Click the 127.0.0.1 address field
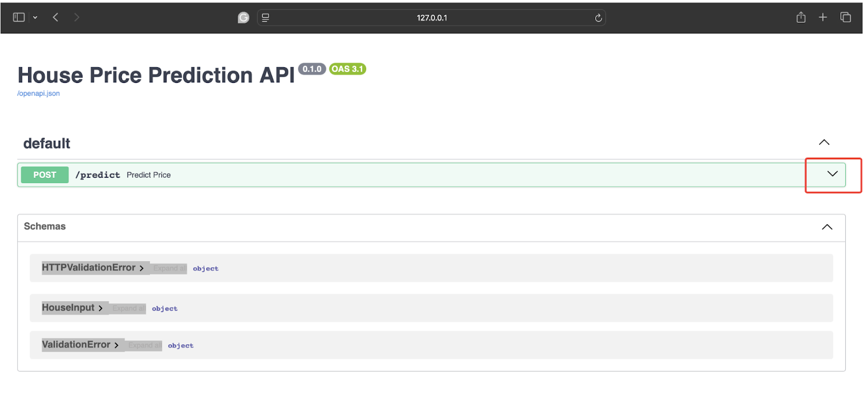Screen dimensions: 868x395 click(431, 18)
